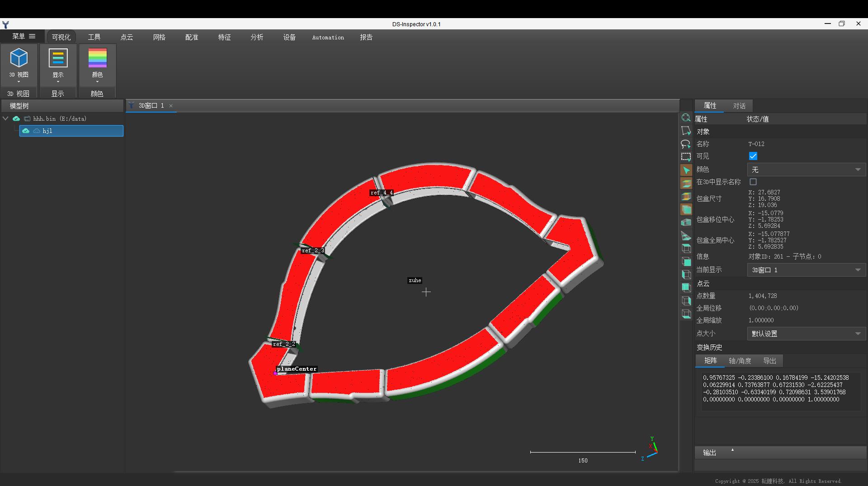Screen dimensions: 868x486
Task: Switch to perspective frustum view icon
Action: (x=686, y=236)
